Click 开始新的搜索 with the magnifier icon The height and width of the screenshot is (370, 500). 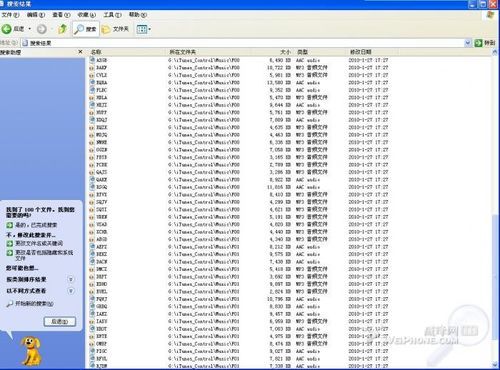(30, 304)
